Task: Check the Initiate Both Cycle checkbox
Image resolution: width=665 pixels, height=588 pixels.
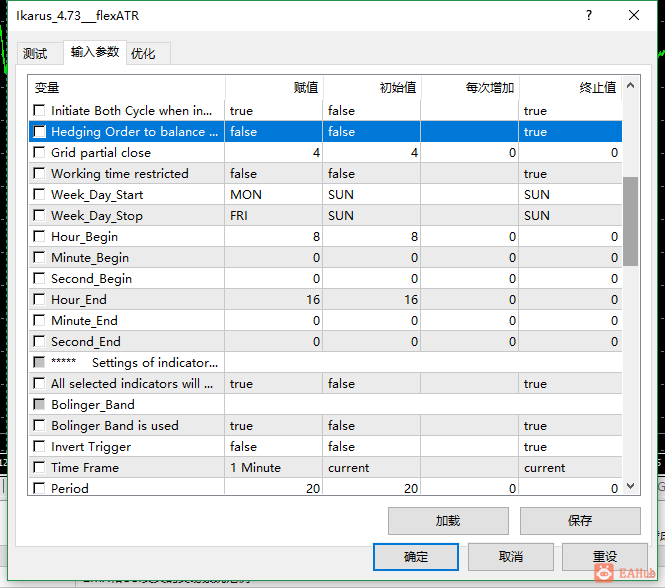Action: coord(39,110)
